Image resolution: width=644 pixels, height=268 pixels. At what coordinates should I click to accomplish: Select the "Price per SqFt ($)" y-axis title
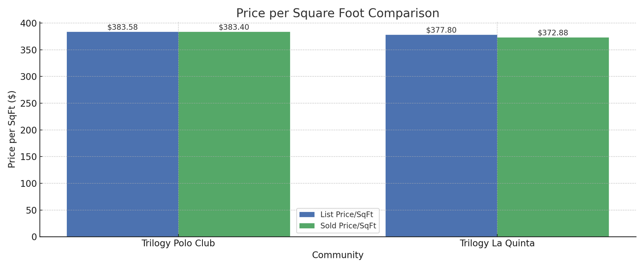12,129
